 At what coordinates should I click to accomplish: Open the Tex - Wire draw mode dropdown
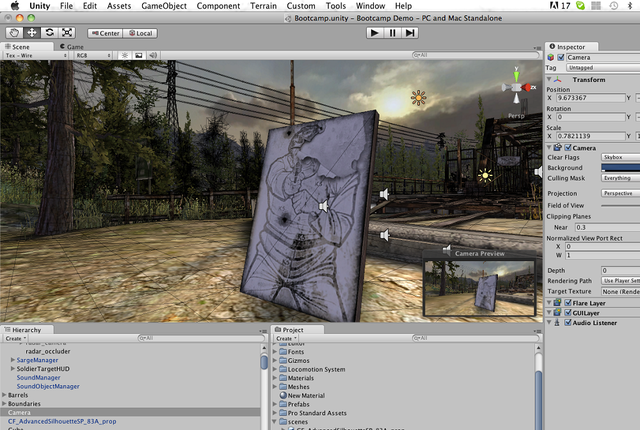tap(36, 56)
